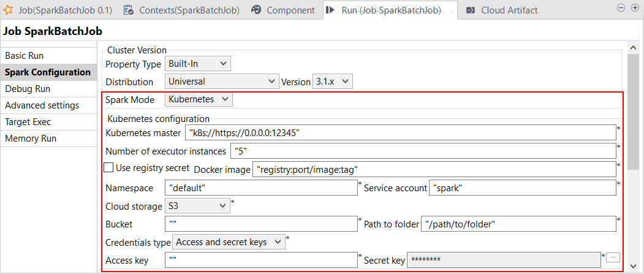Screen dimensions: 644x274
Task: Click the Cloud Artifact tab icon
Action: pos(470,10)
